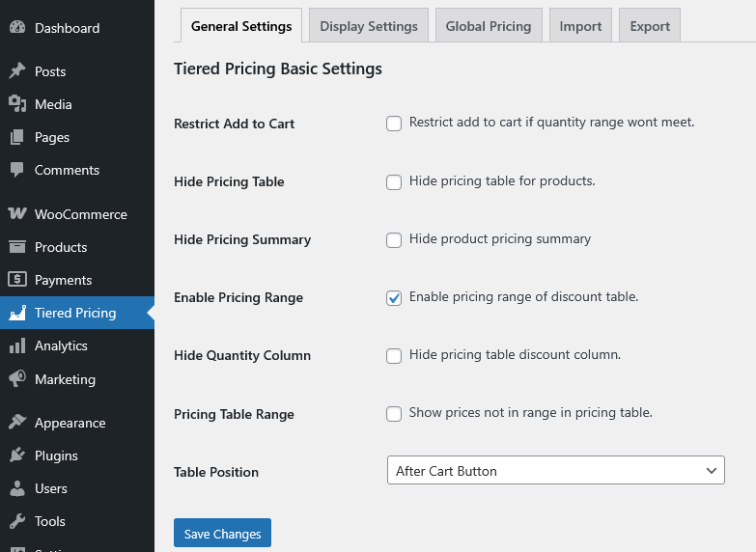The width and height of the screenshot is (756, 552).
Task: Click the Marketing megaphone icon
Action: pos(17,379)
